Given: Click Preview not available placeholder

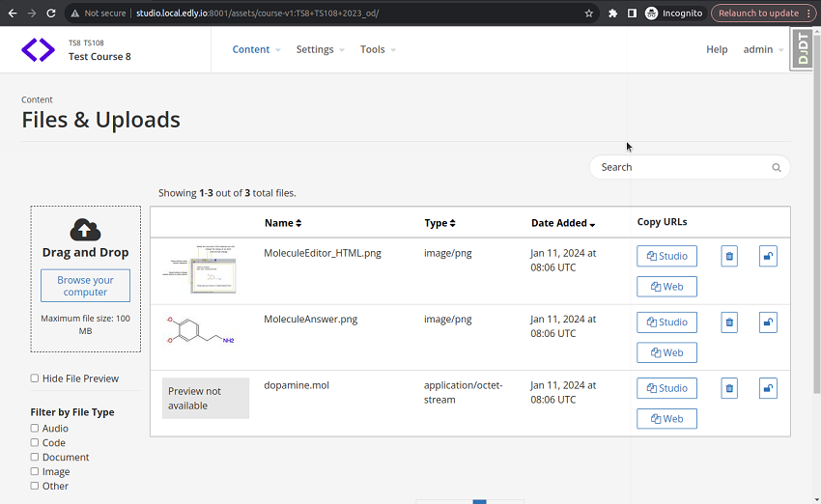Looking at the screenshot, I should [205, 399].
